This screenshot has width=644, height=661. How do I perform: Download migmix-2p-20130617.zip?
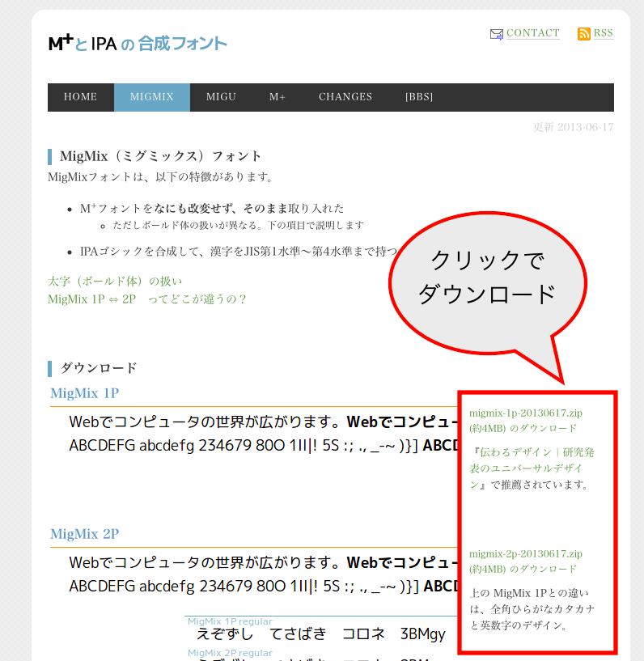(525, 561)
